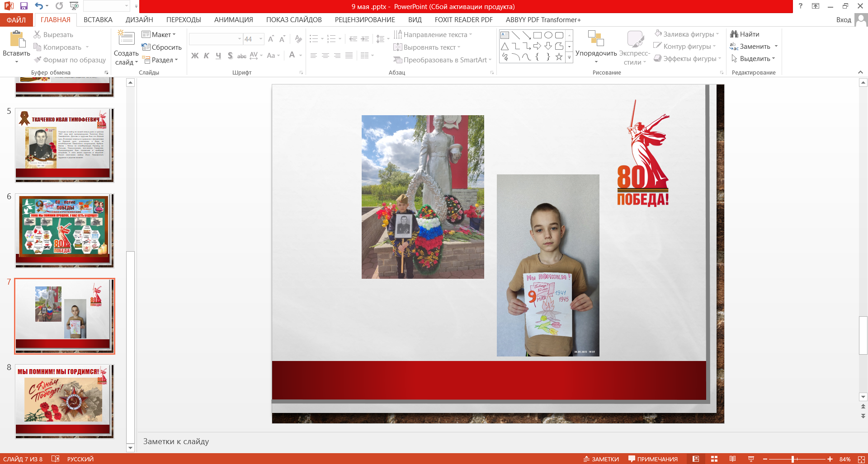Toggle align text right
This screenshot has height=464, width=868.
point(337,56)
